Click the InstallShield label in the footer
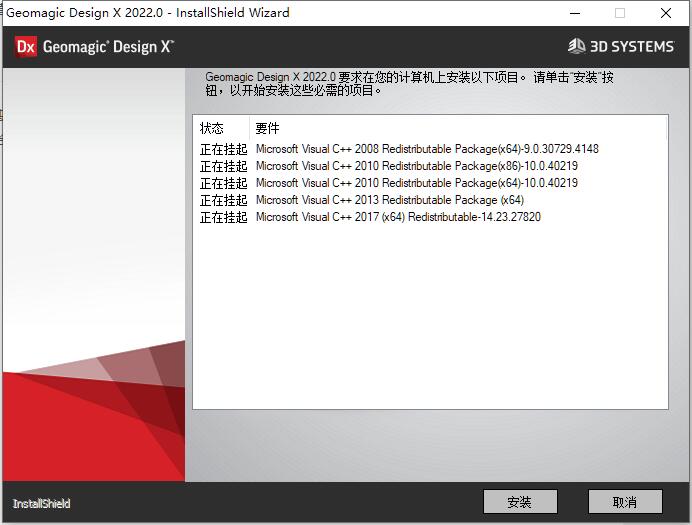This screenshot has height=525, width=692. coord(41,503)
